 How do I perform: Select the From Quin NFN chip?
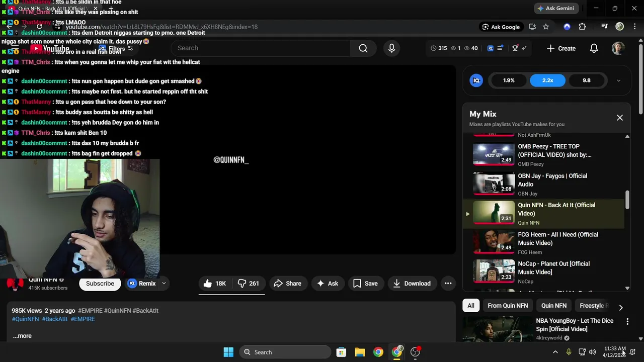pyautogui.click(x=508, y=306)
